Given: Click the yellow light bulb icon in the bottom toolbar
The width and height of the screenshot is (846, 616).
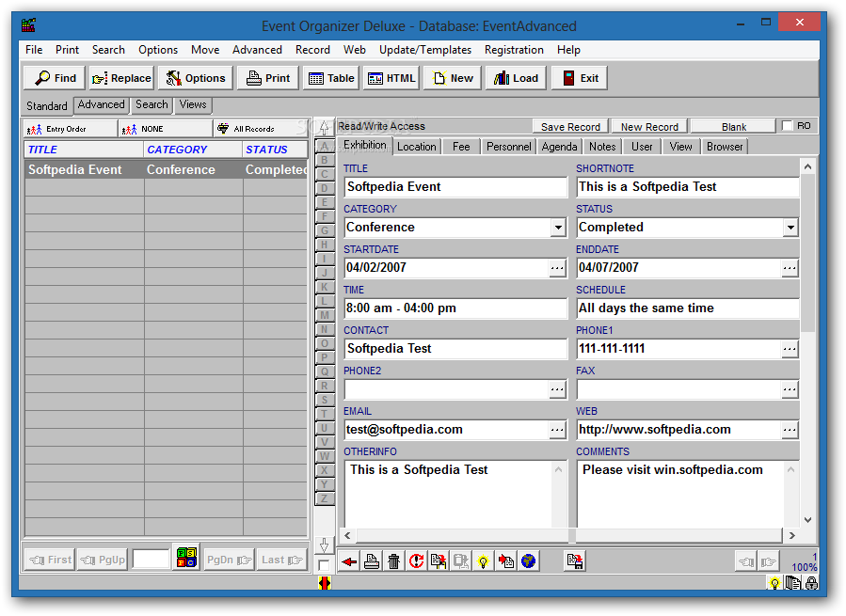Looking at the screenshot, I should 483,561.
